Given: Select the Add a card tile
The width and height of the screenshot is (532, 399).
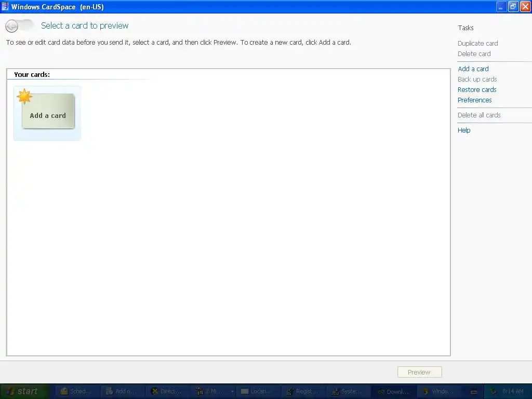Looking at the screenshot, I should click(47, 113).
